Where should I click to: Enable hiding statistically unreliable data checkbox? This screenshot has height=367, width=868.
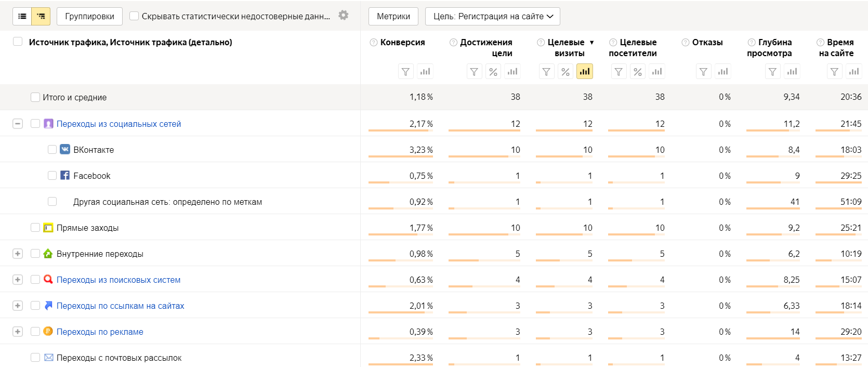(x=134, y=16)
